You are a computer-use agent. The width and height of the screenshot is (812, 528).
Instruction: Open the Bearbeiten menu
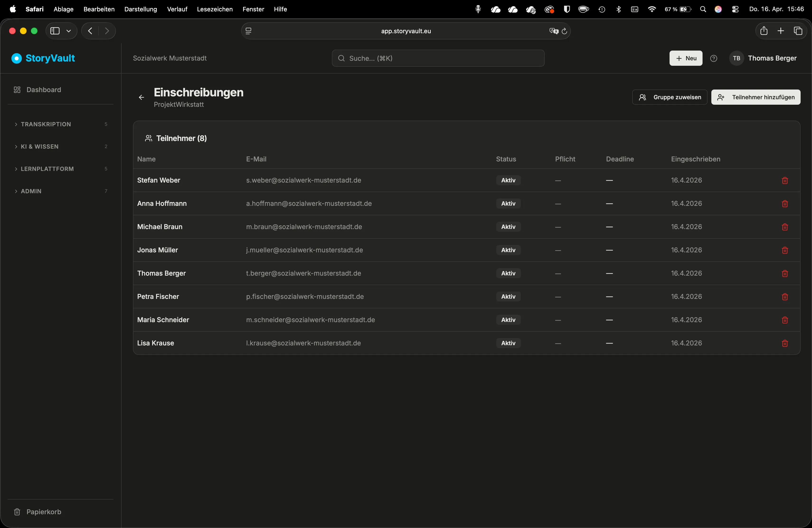click(99, 9)
